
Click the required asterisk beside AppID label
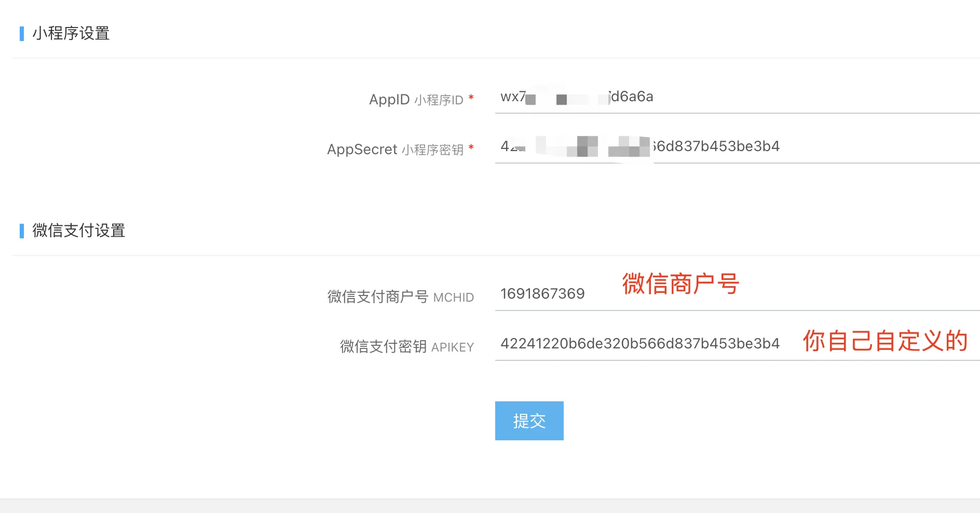point(471,98)
